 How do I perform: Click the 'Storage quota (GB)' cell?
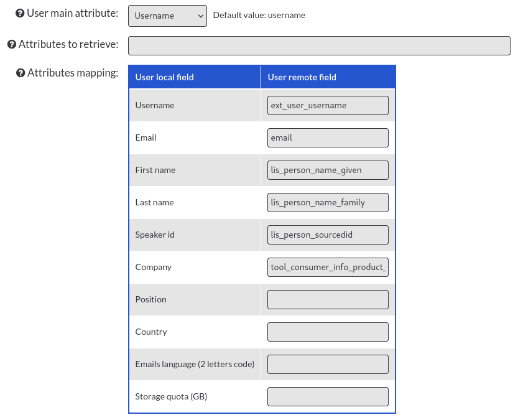click(195, 397)
